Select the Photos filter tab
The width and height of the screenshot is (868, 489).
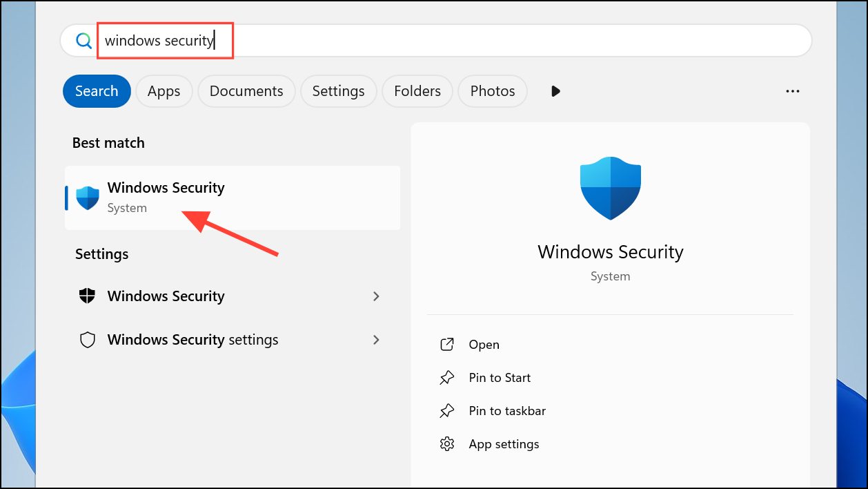(x=492, y=91)
